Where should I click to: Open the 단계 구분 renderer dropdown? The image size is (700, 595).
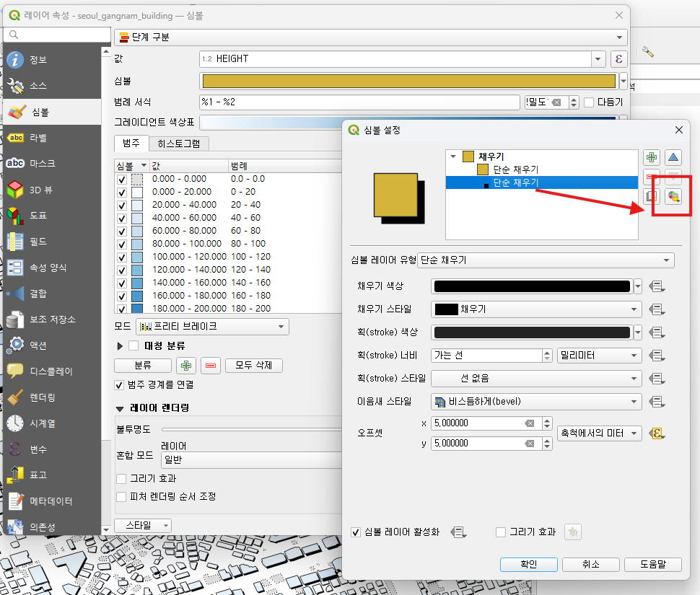click(x=370, y=38)
